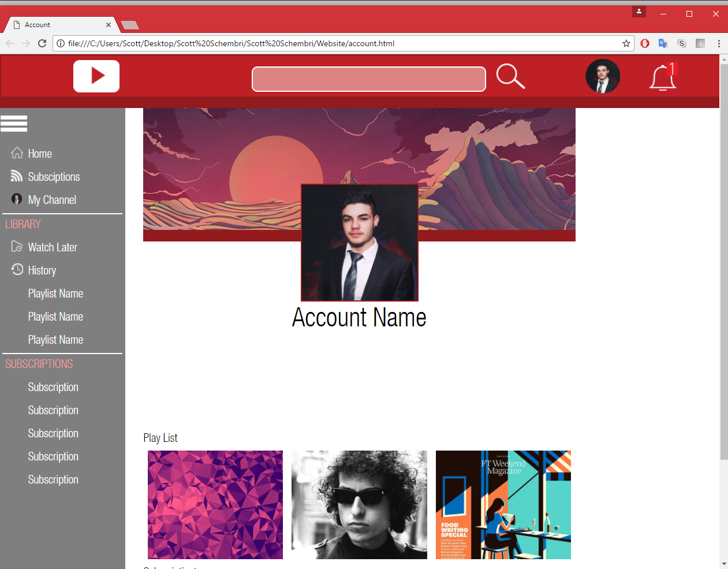Click the Home house icon
This screenshot has width=728, height=569.
[x=17, y=153]
